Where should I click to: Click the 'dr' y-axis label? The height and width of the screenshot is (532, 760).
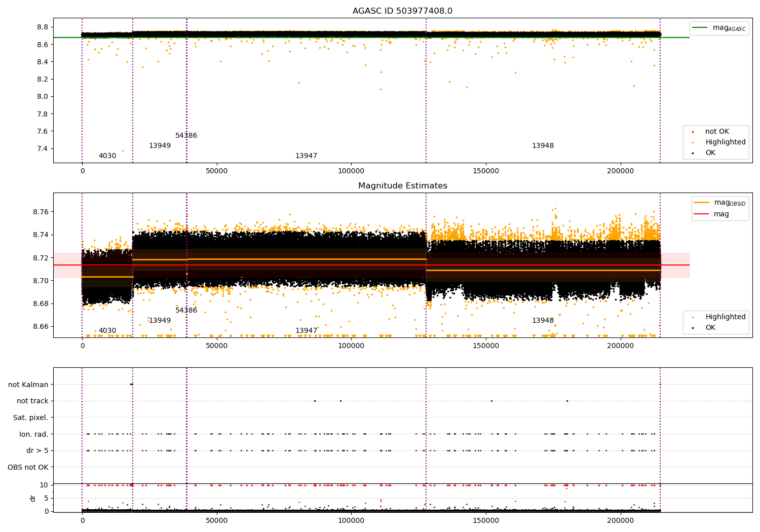pos(33,498)
